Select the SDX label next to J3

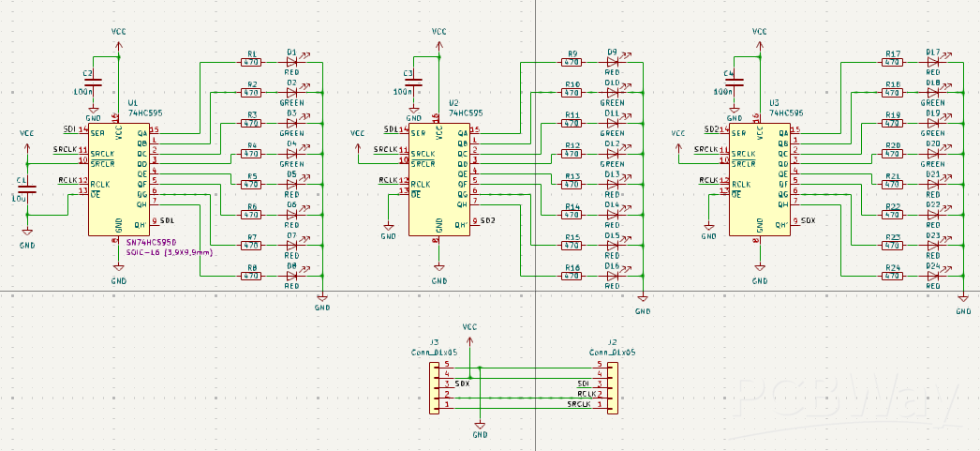(x=461, y=384)
